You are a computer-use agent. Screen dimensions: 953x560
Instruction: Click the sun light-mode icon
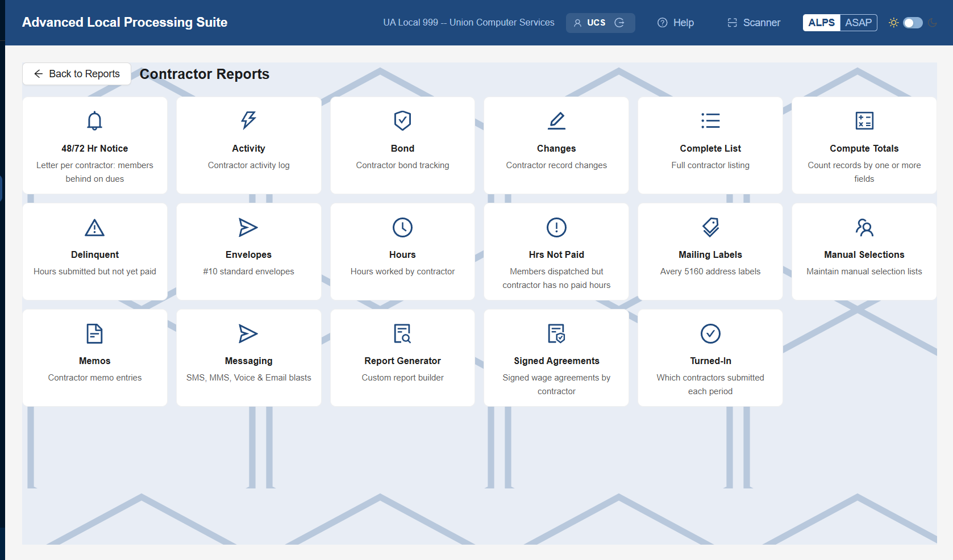[893, 23]
